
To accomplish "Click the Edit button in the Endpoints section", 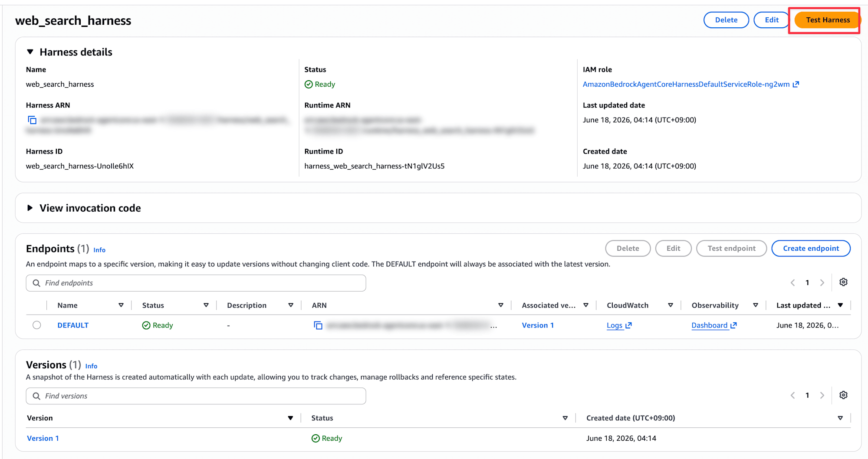I will 673,249.
